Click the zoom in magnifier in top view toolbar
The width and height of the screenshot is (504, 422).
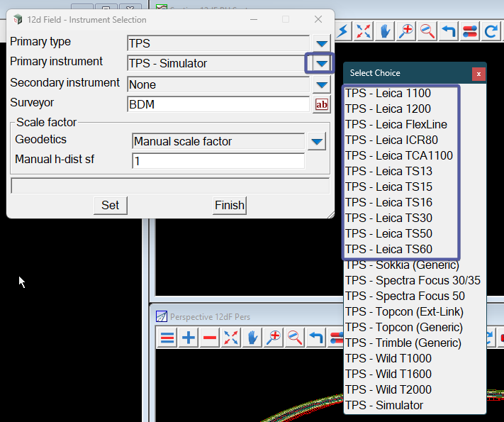(x=406, y=31)
